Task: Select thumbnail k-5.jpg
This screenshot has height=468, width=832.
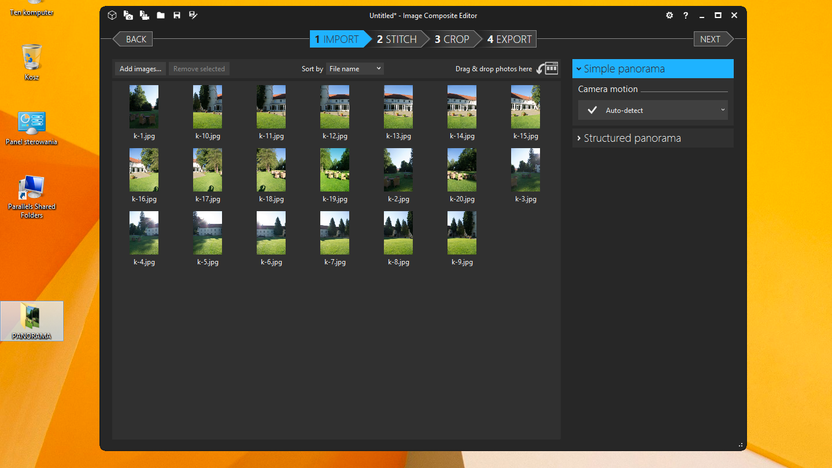Action: pos(207,233)
